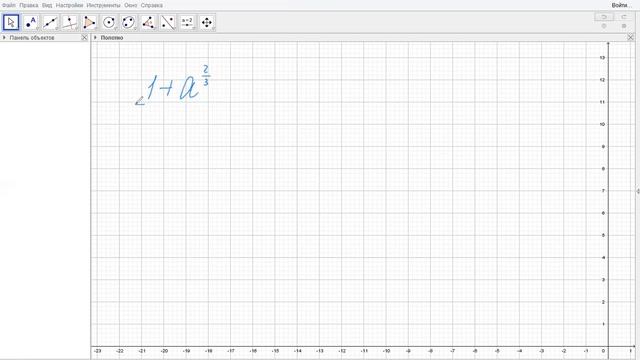
Task: Click the origin label 0
Action: pyautogui.click(x=603, y=351)
